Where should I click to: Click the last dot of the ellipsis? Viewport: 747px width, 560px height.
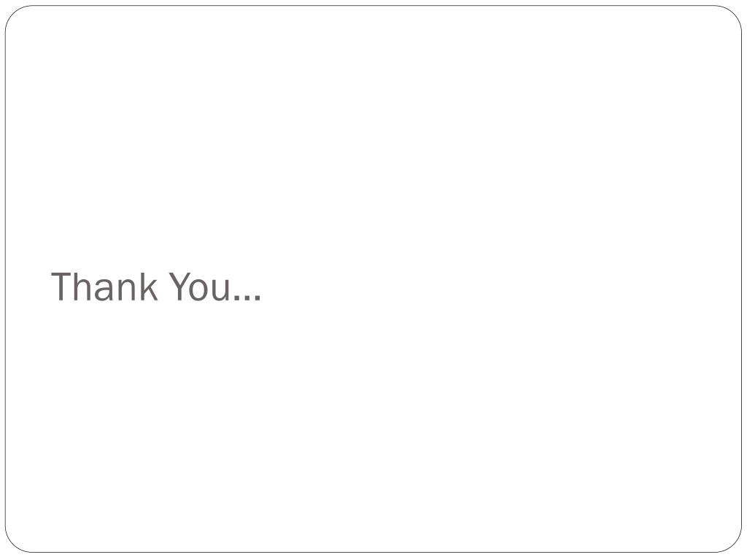click(258, 298)
